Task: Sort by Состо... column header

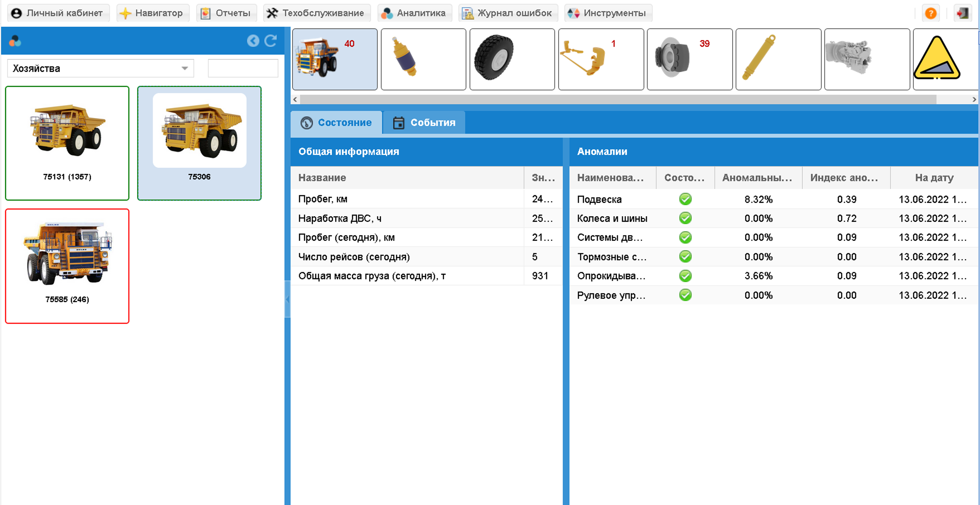Action: click(x=685, y=177)
